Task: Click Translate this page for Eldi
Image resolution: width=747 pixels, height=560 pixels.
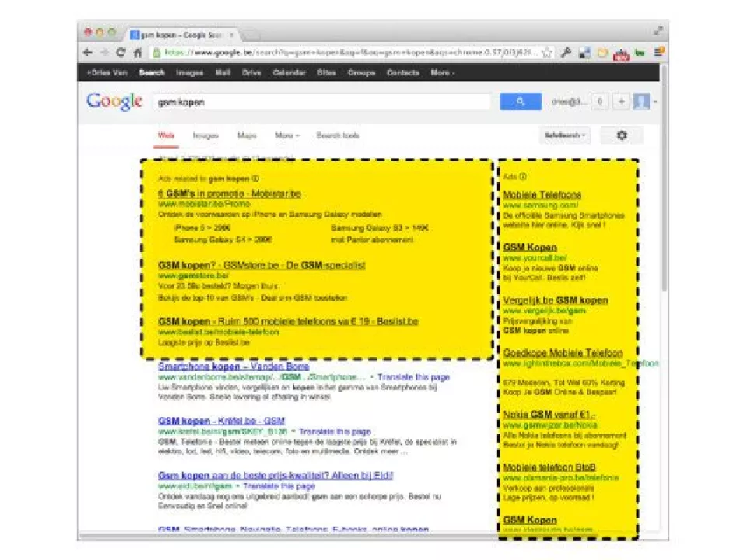Action: [x=279, y=486]
